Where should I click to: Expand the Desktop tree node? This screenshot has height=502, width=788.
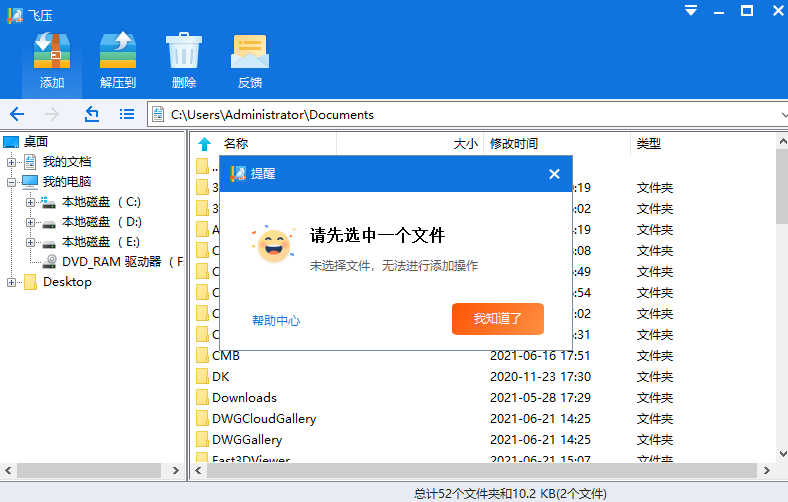point(11,282)
